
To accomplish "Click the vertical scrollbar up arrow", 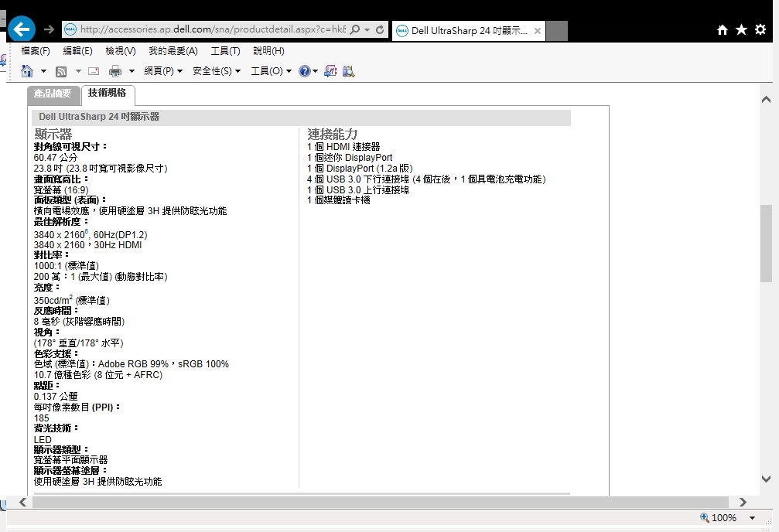I will coord(766,100).
